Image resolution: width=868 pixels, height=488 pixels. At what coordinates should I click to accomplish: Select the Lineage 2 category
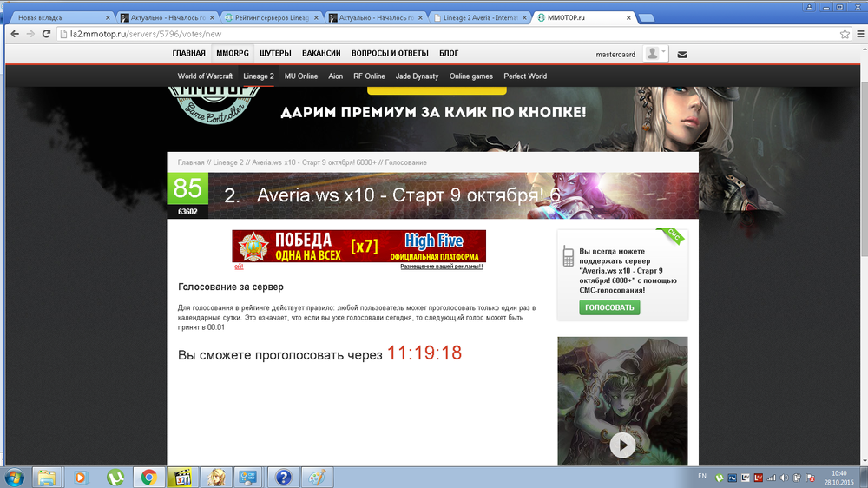point(259,76)
